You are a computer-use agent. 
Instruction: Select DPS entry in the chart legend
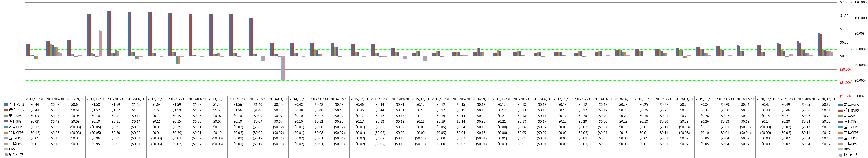click(844, 149)
